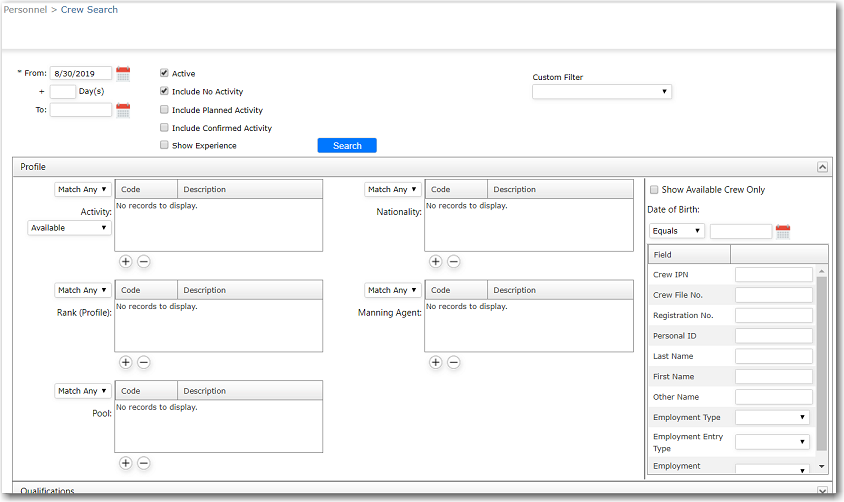The width and height of the screenshot is (844, 502).
Task: Add a record to the Activity list
Action: pos(126,262)
